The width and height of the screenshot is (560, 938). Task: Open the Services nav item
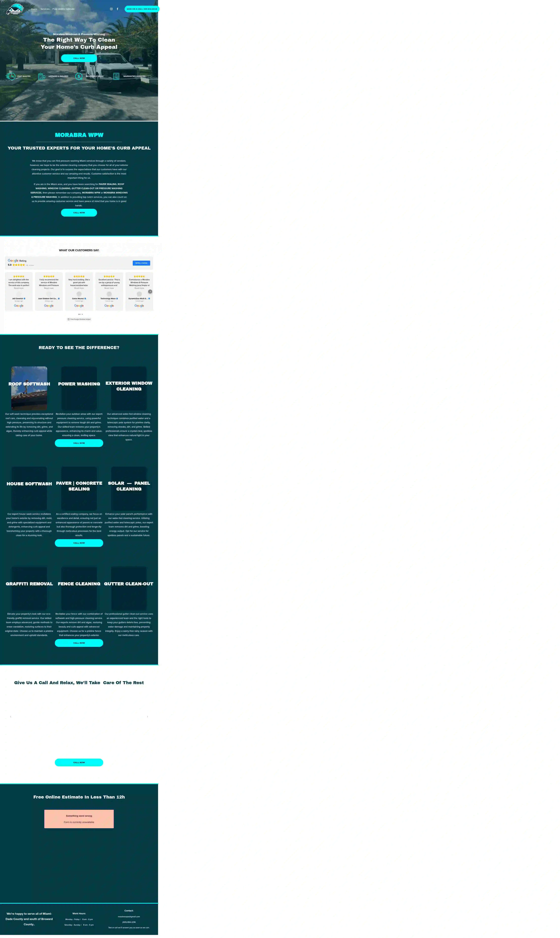[45, 9]
